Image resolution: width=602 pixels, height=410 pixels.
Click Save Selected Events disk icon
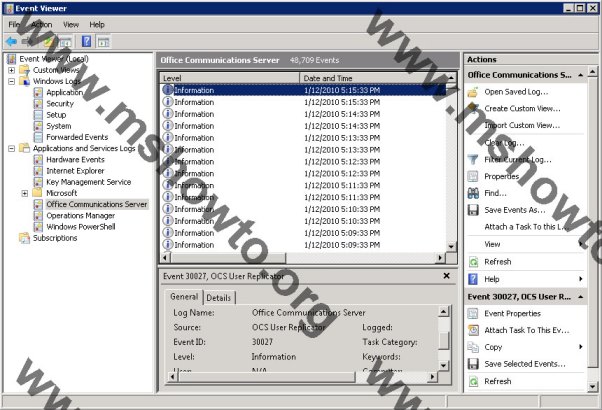click(473, 364)
